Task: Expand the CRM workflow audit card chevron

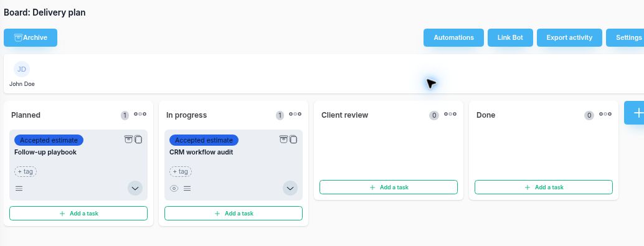Action: coord(290,188)
